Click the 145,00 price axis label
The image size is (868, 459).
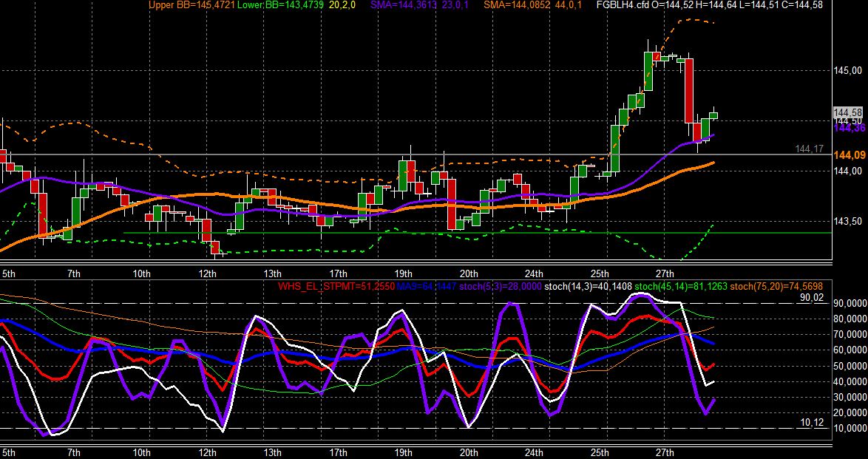tap(847, 70)
